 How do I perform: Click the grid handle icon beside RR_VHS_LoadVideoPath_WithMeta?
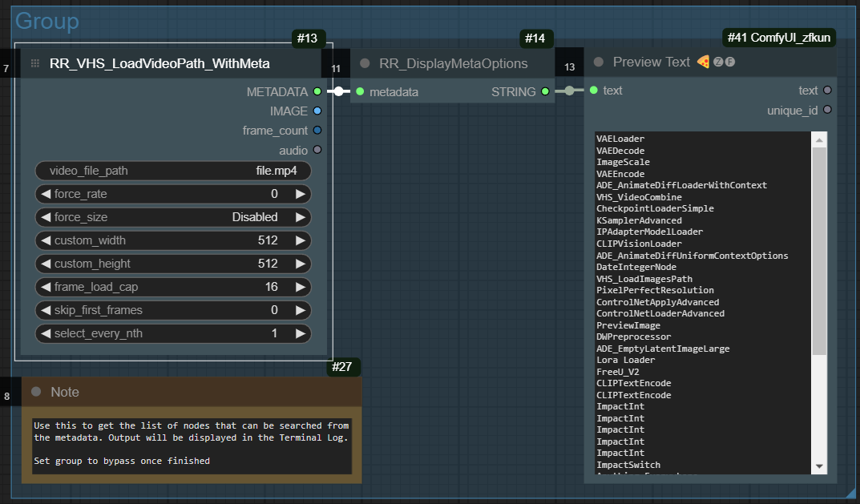pos(35,63)
